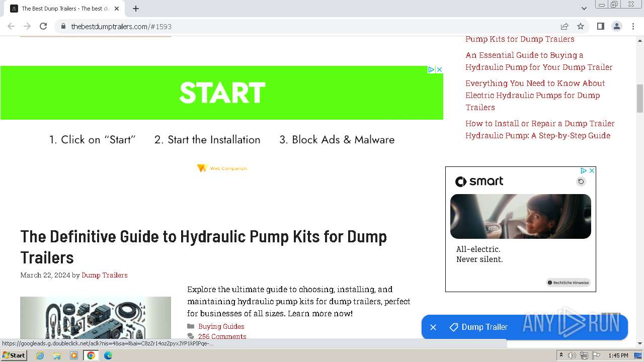
Task: Open the Chrome side panel
Action: pos(600,26)
